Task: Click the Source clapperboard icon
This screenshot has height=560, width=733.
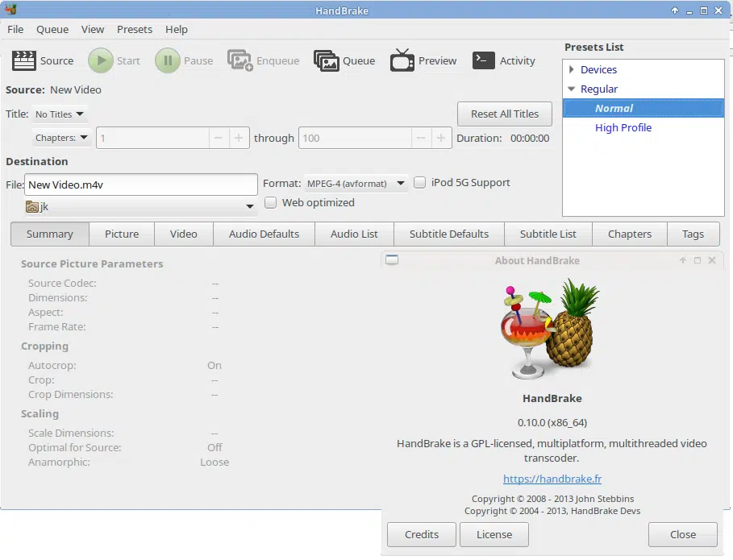Action: [x=24, y=60]
